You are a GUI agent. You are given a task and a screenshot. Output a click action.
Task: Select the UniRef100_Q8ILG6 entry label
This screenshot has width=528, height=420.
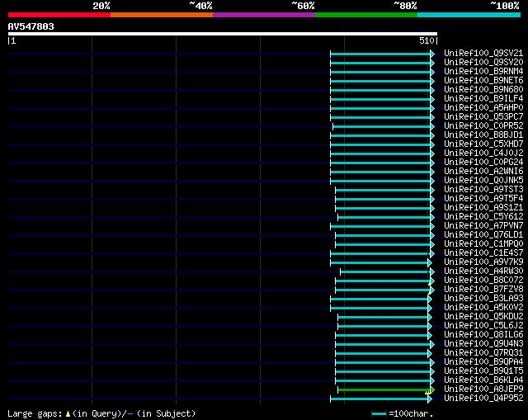pyautogui.click(x=483, y=335)
